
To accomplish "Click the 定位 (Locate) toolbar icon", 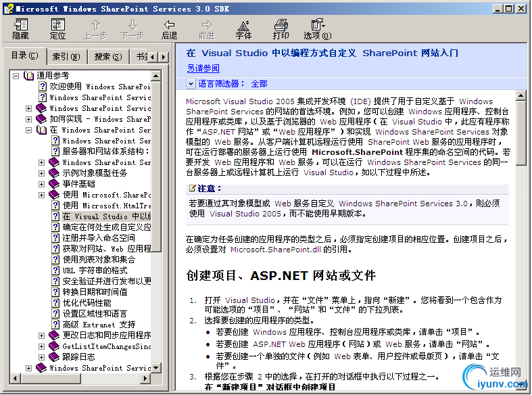I will pyautogui.click(x=57, y=29).
